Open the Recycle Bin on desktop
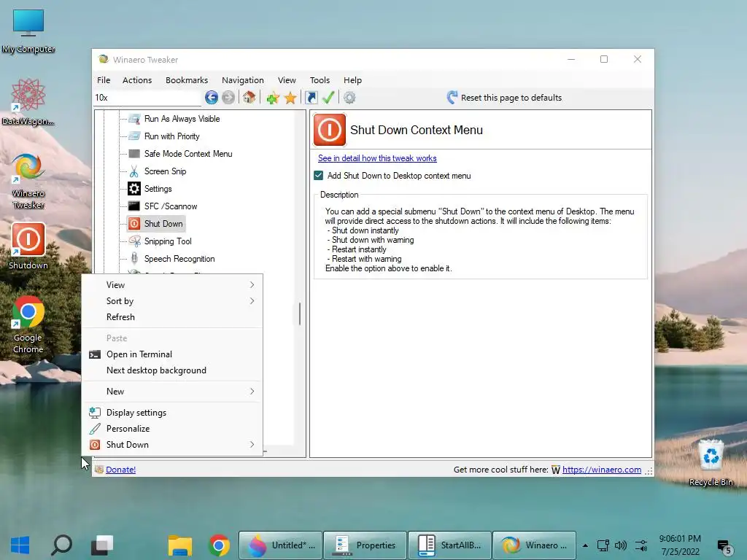The height and width of the screenshot is (560, 747). [x=711, y=463]
